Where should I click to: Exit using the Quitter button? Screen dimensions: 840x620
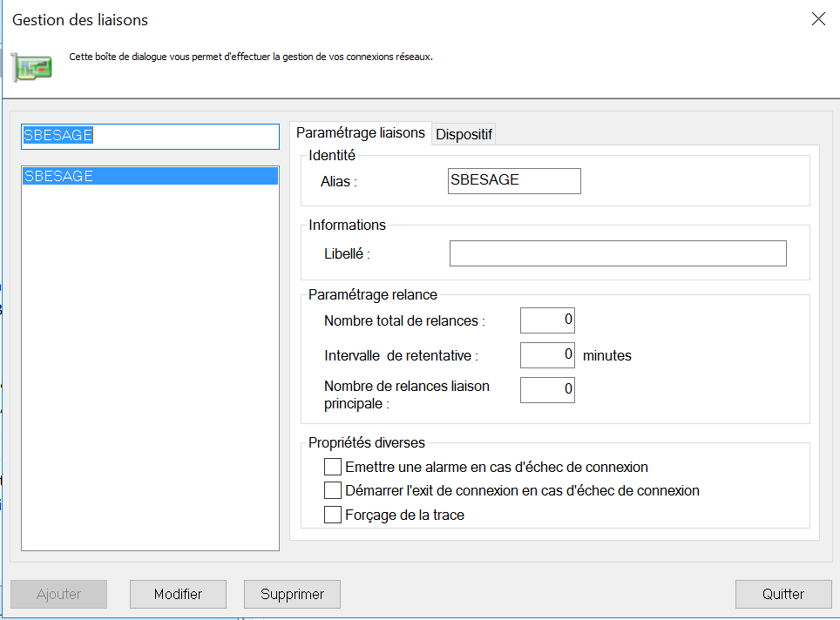click(x=783, y=594)
